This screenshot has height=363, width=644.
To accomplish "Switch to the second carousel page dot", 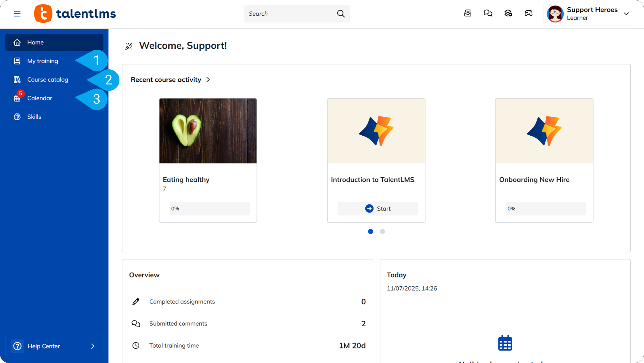I will [x=382, y=231].
